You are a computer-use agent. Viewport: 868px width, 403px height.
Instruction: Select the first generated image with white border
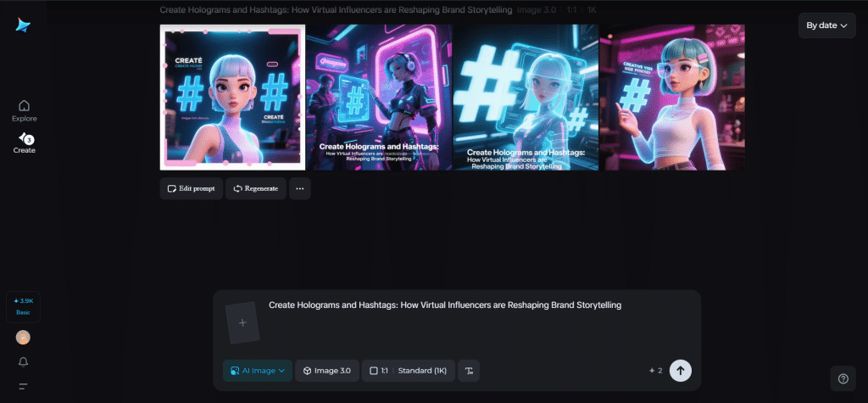232,97
